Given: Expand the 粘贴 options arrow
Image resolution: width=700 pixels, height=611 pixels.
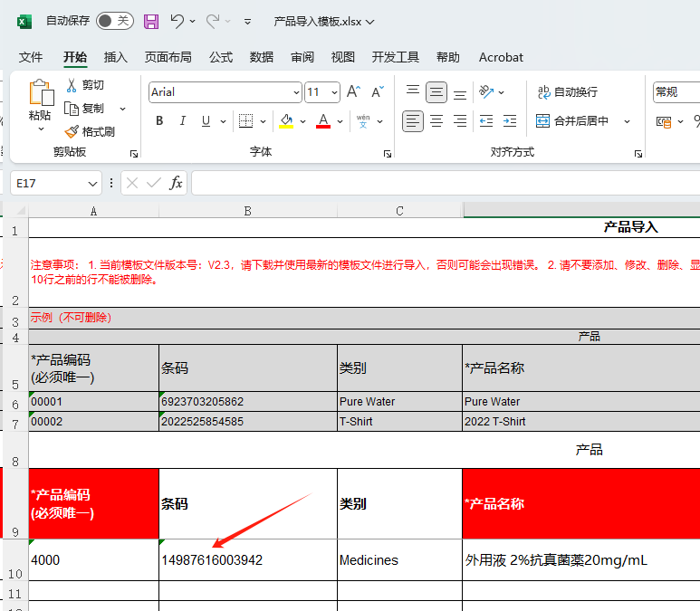Looking at the screenshot, I should (x=41, y=129).
